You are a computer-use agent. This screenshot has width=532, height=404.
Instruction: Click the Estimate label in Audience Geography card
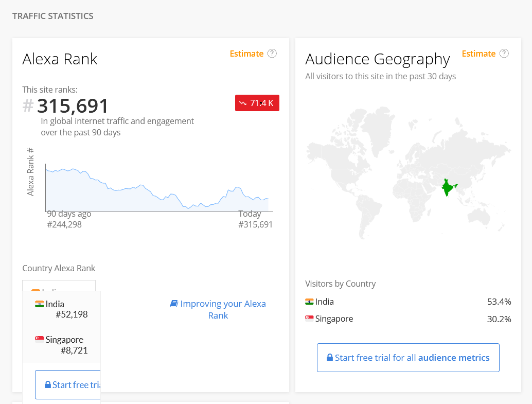click(x=478, y=54)
